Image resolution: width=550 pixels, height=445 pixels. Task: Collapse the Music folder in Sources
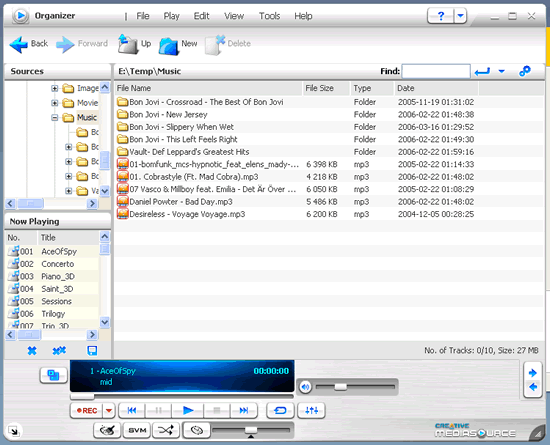55,118
